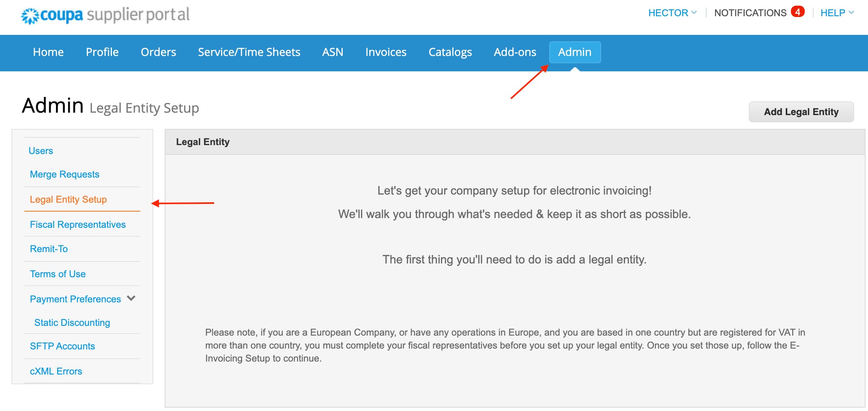Open the Users sidebar link
Image resolution: width=868 pixels, height=411 pixels.
(41, 151)
